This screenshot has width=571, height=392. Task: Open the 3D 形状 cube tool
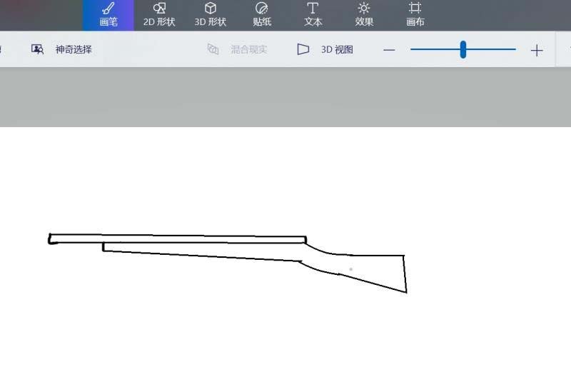[x=211, y=14]
